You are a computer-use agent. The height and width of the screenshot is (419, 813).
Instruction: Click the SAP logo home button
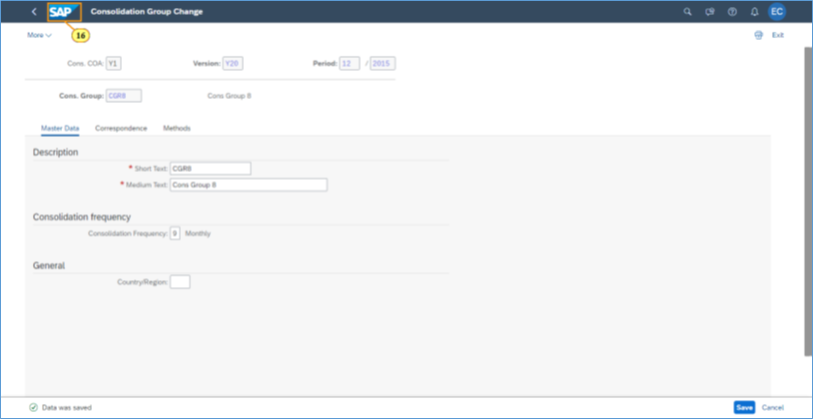click(62, 12)
